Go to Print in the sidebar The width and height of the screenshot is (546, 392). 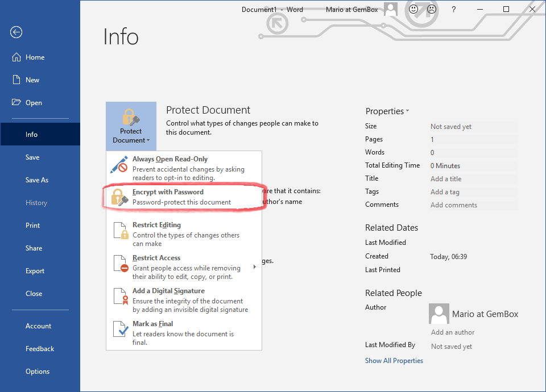point(33,226)
